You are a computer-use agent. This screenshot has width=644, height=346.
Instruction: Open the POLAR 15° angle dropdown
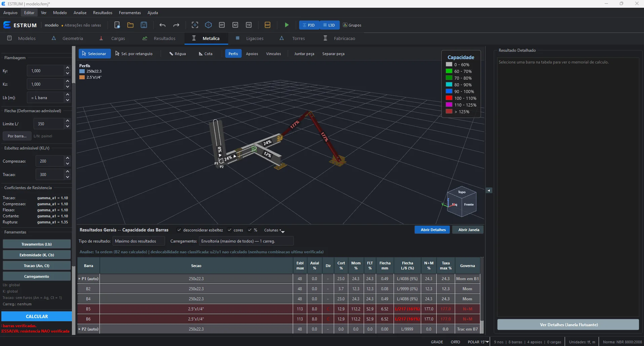[479, 342]
